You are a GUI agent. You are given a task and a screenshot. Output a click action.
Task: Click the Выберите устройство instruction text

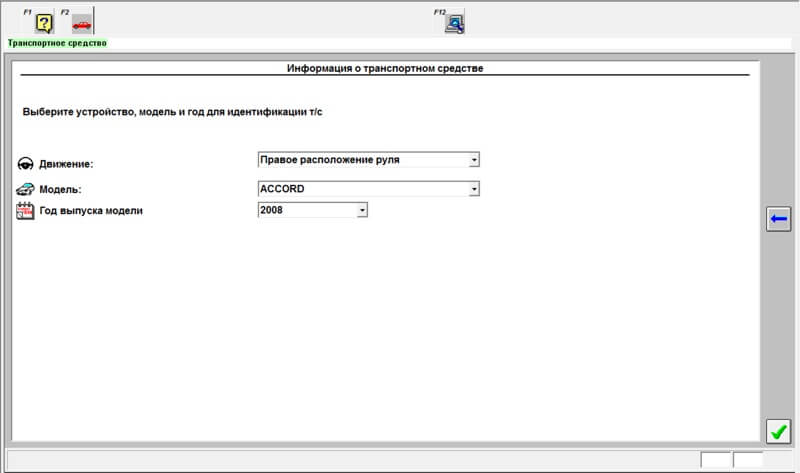(x=172, y=112)
